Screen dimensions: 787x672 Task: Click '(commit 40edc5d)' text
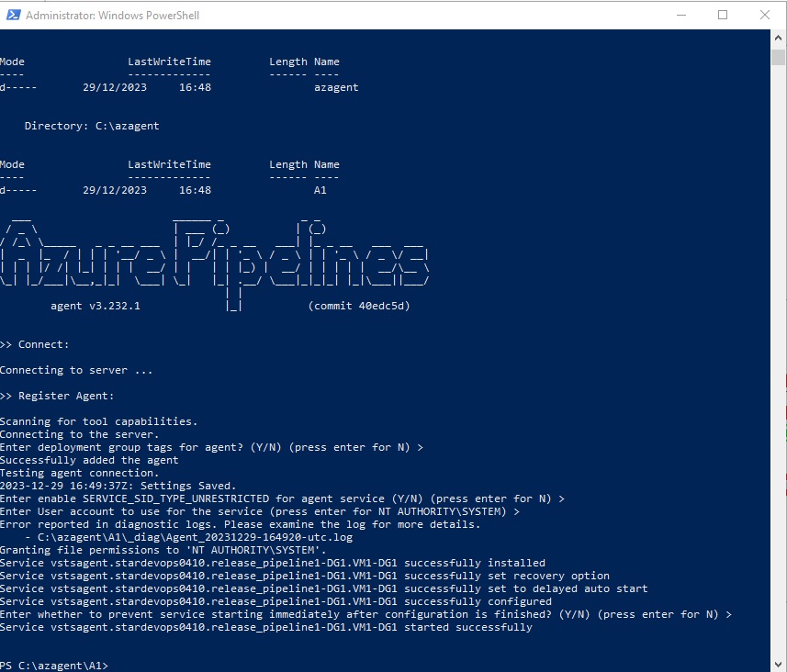359,306
